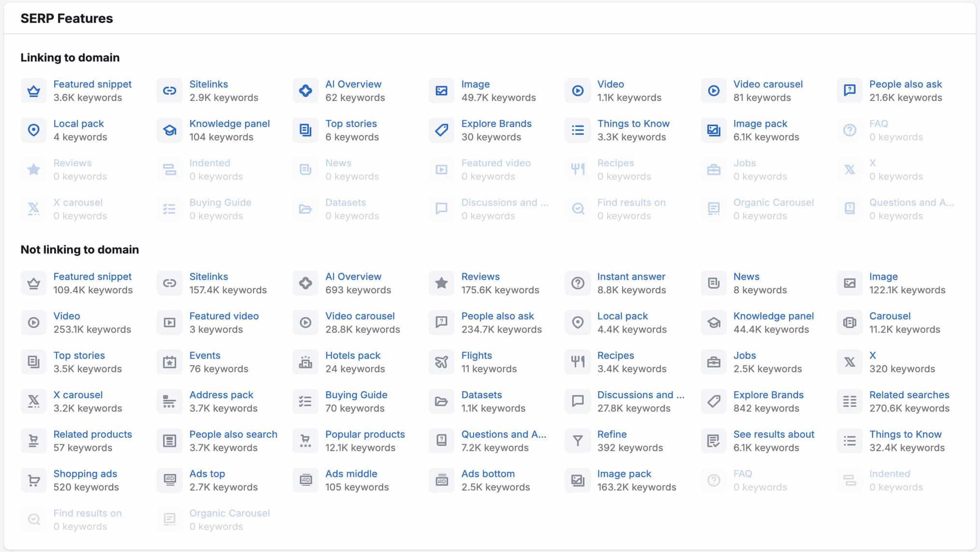The image size is (980, 552).
Task: Click the Hotels pack building icon
Action: 306,362
